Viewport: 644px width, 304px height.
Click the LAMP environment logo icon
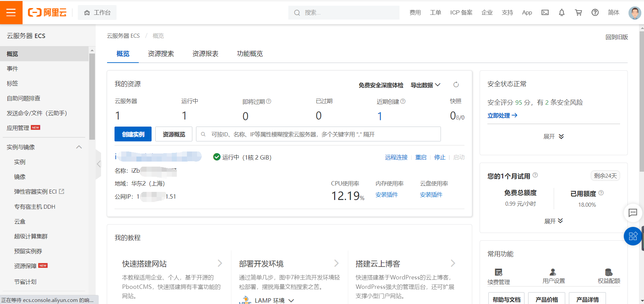245,300
